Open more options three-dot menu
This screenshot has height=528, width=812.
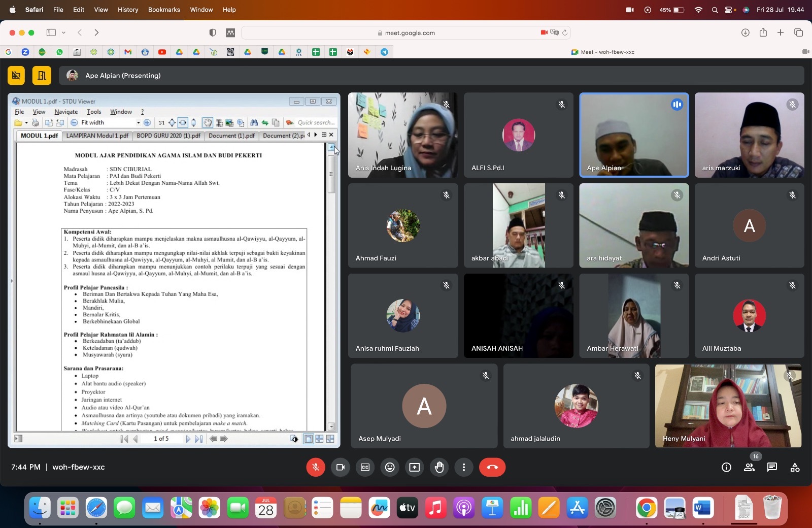coord(464,467)
